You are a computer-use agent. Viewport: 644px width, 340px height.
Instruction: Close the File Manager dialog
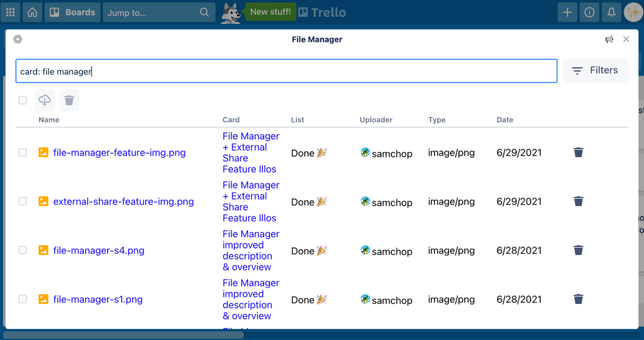pos(626,39)
